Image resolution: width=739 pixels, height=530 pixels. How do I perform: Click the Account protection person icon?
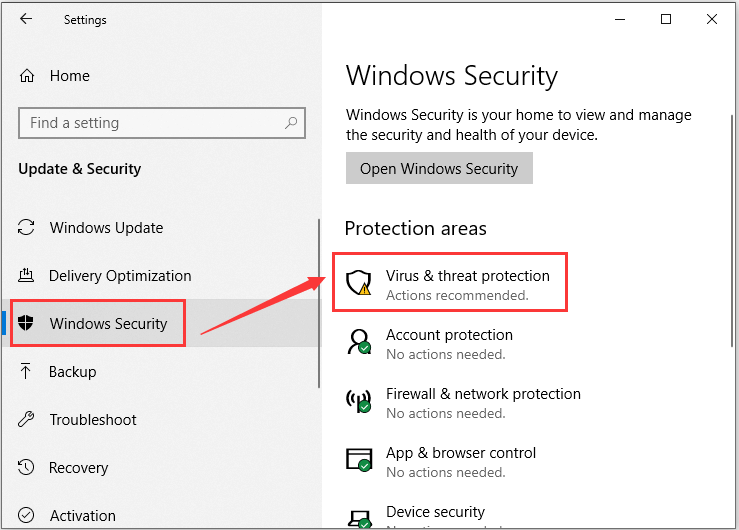coord(359,342)
